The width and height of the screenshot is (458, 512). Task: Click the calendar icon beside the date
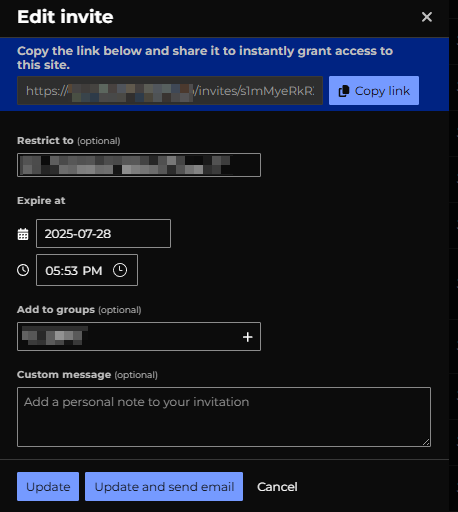23,234
